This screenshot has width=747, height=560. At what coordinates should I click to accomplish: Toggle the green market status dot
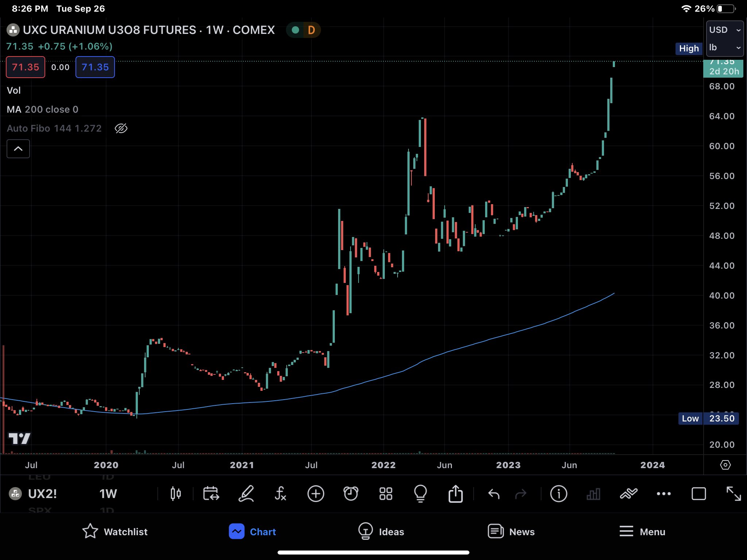point(295,30)
